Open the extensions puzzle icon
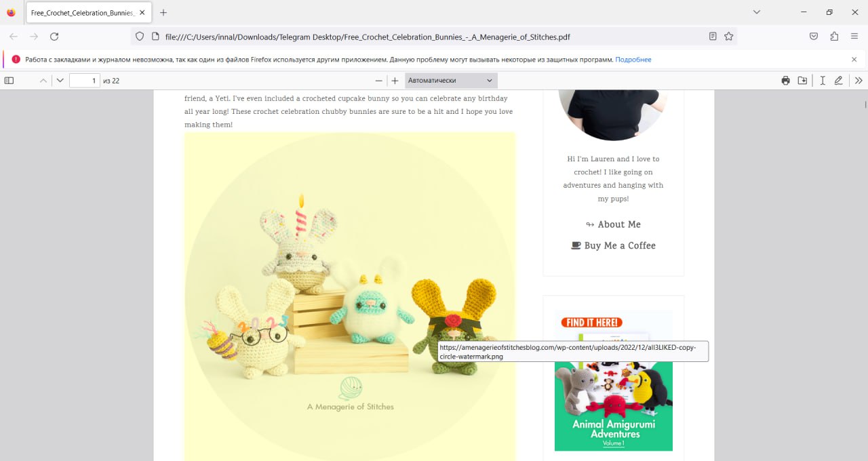868x461 pixels. (x=834, y=37)
